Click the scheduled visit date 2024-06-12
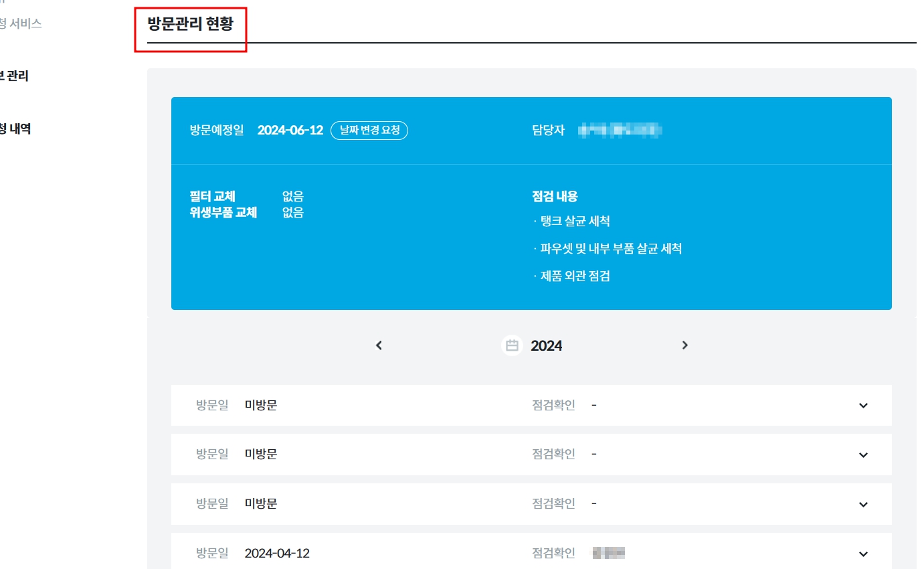The width and height of the screenshot is (924, 569). pyautogui.click(x=290, y=131)
